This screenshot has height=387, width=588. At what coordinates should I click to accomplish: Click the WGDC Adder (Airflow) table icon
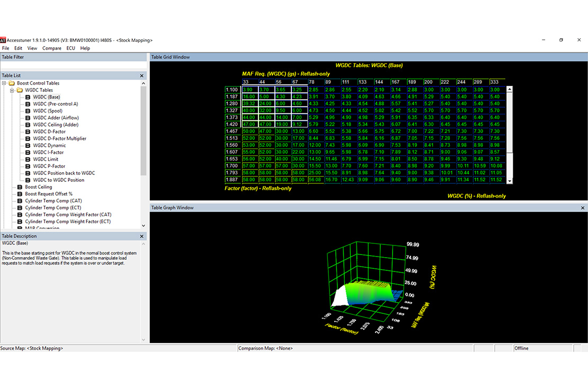pos(28,118)
